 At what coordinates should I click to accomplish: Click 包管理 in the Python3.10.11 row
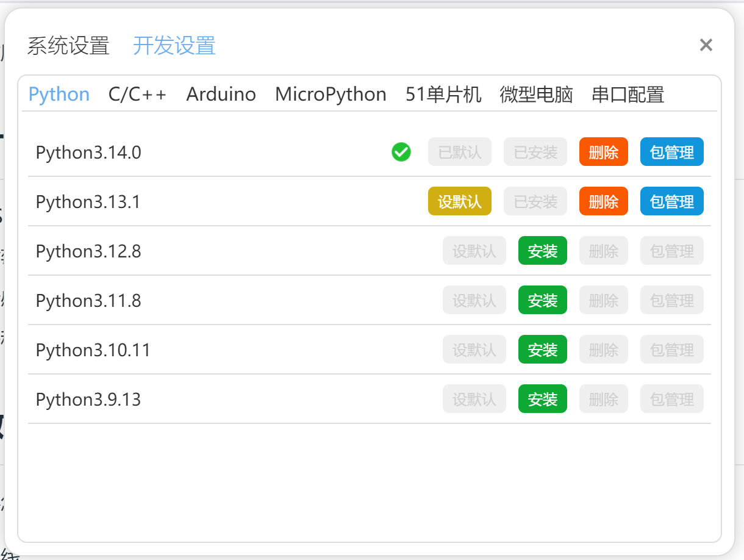tap(672, 350)
